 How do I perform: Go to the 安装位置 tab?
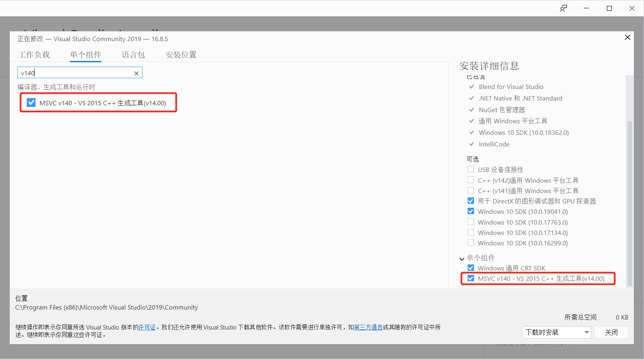pyautogui.click(x=181, y=55)
